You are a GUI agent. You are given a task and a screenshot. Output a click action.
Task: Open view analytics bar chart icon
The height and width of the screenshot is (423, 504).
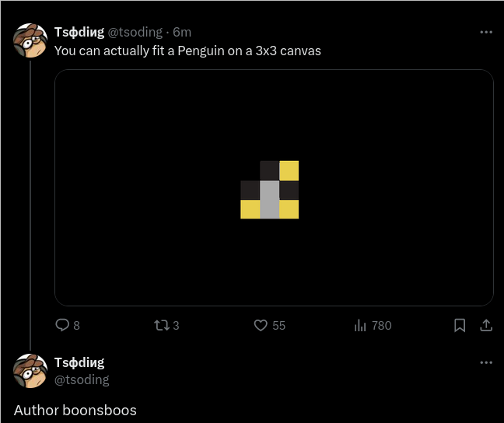coord(360,325)
